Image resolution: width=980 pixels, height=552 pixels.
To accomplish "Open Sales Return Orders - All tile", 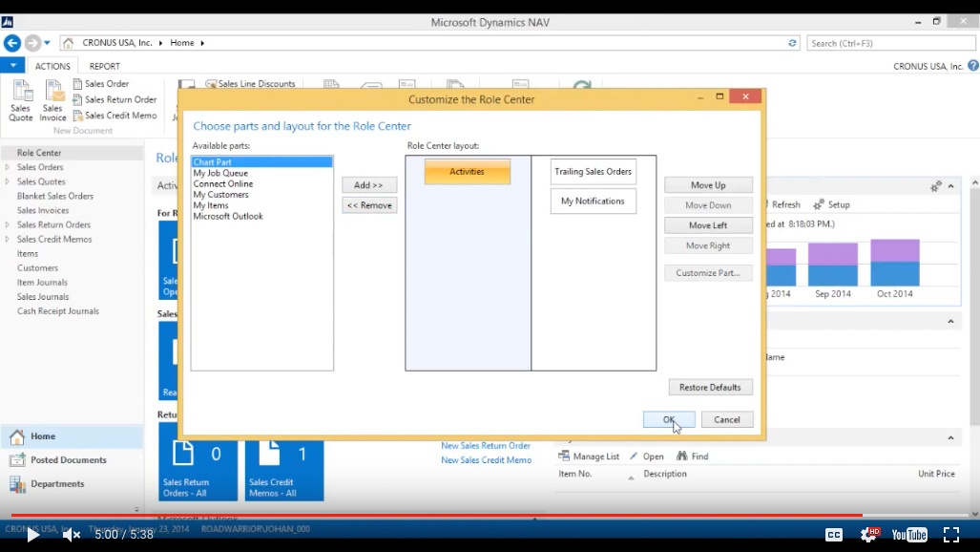I will pyautogui.click(x=198, y=469).
